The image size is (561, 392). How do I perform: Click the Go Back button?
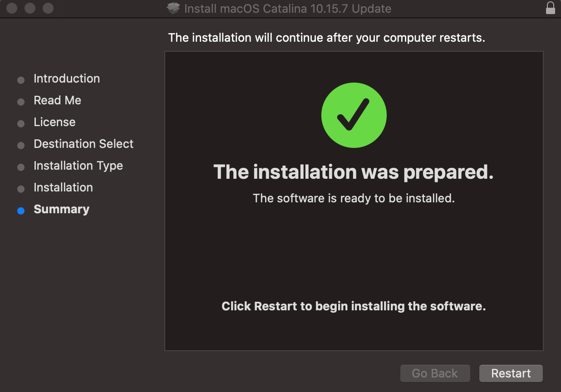[x=434, y=373]
